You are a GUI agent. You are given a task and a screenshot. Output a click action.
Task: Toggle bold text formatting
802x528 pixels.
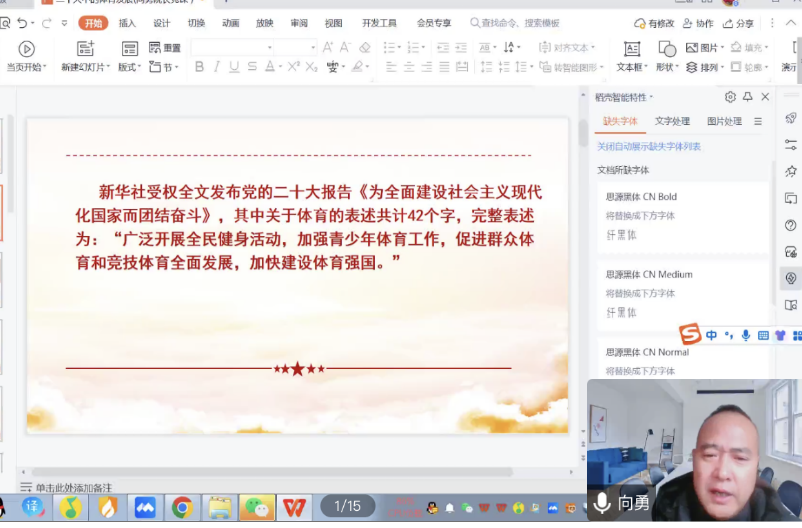pyautogui.click(x=199, y=67)
